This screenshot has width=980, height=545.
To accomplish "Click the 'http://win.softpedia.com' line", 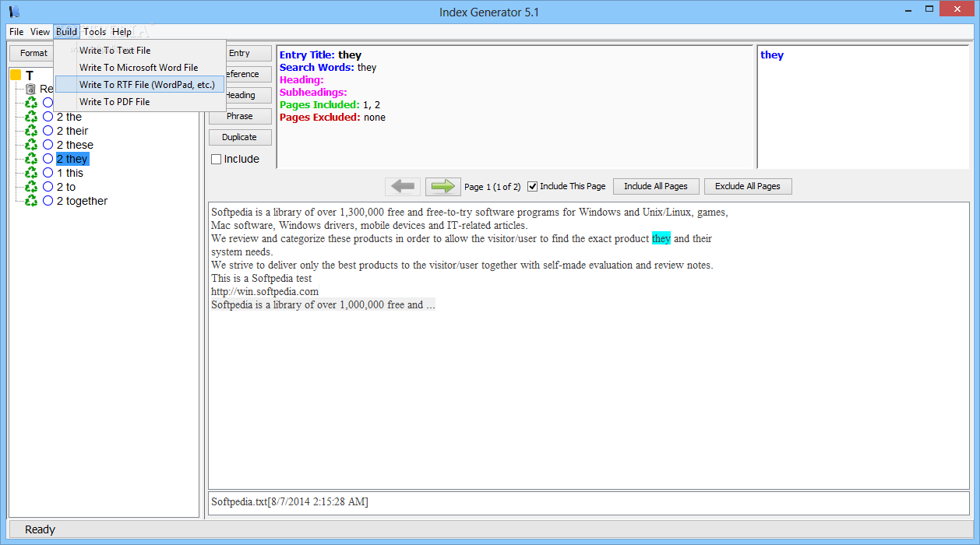I will point(265,291).
